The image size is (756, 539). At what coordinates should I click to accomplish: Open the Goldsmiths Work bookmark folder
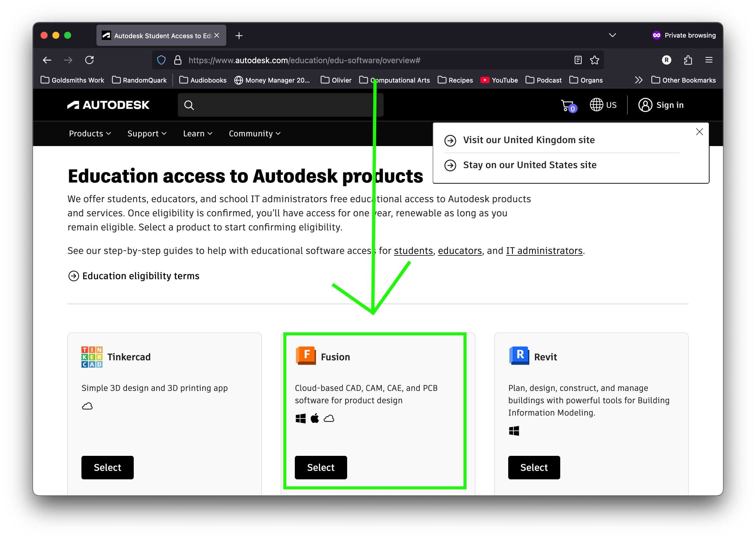point(72,80)
